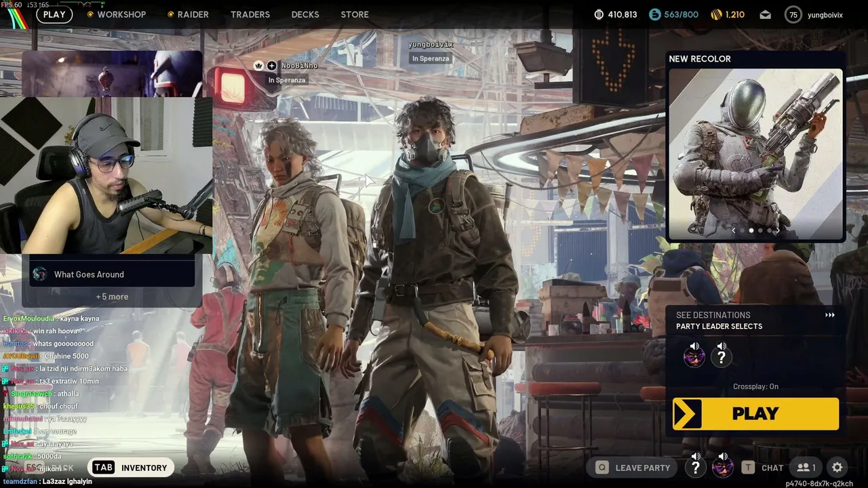Click Leave Party button
Image resolution: width=868 pixels, height=488 pixels.
tap(633, 468)
